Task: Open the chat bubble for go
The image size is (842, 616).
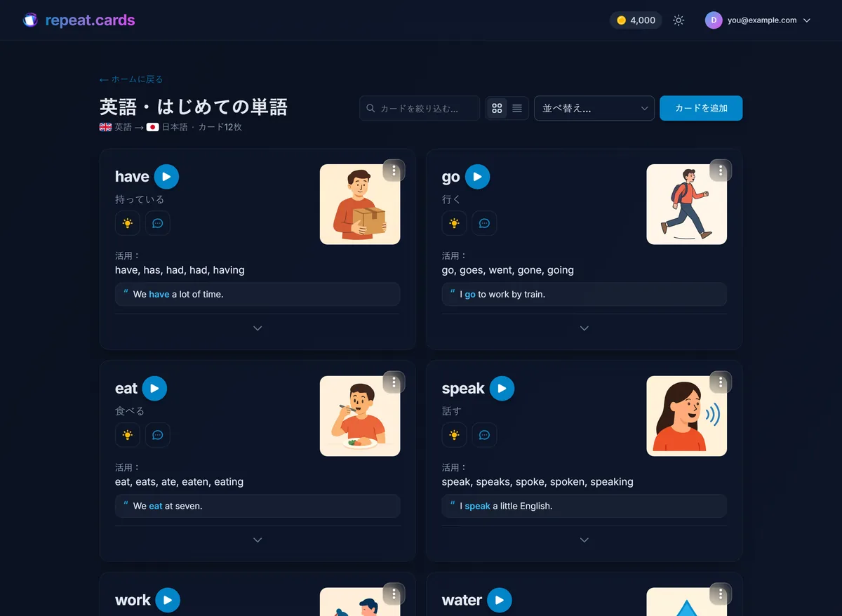Action: 485,223
